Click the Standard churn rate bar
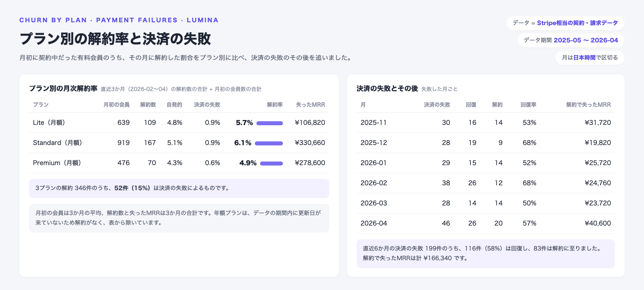 (269, 143)
